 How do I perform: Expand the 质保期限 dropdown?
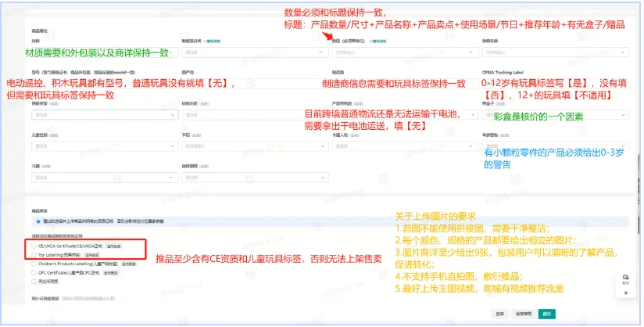255,178
